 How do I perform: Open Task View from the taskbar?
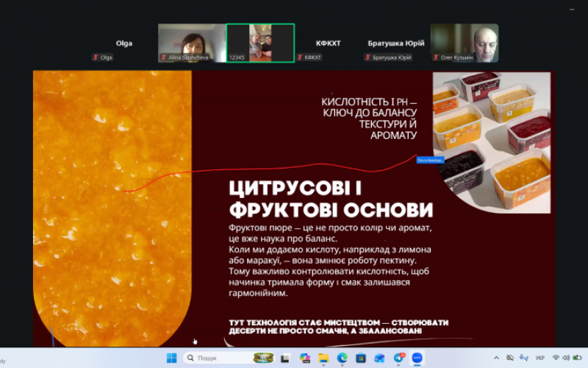point(287,358)
